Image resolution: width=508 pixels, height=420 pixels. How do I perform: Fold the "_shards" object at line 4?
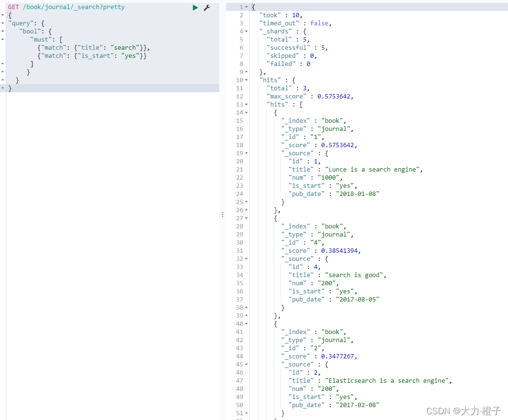[247, 32]
